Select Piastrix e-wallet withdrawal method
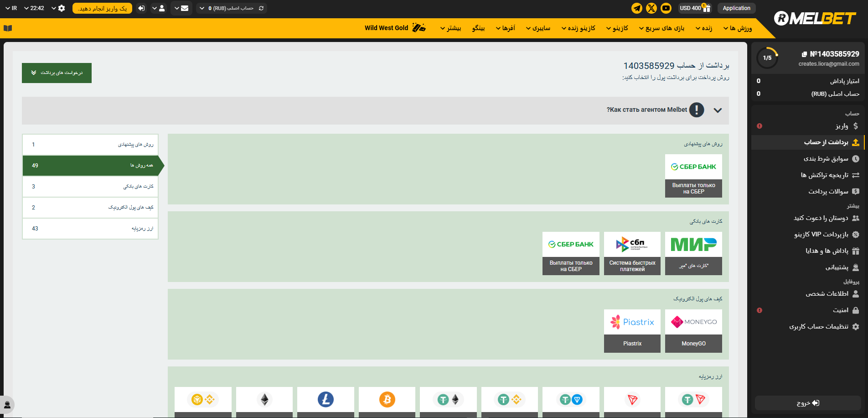This screenshot has width=868, height=418. coord(632,331)
